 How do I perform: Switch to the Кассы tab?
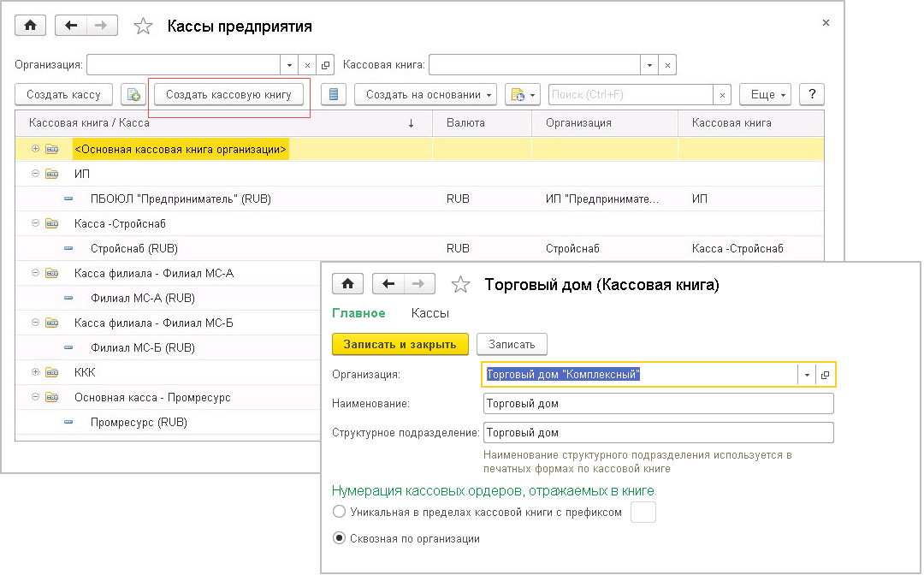tap(429, 313)
